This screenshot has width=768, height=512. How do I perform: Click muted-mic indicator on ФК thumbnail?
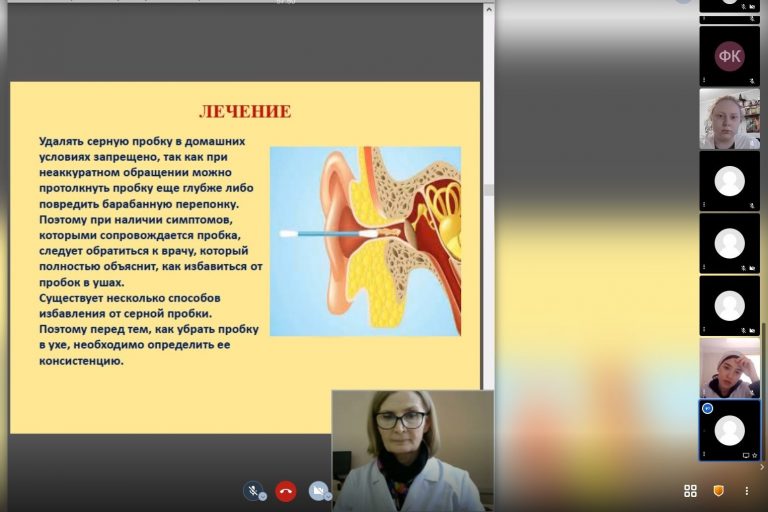click(x=752, y=80)
